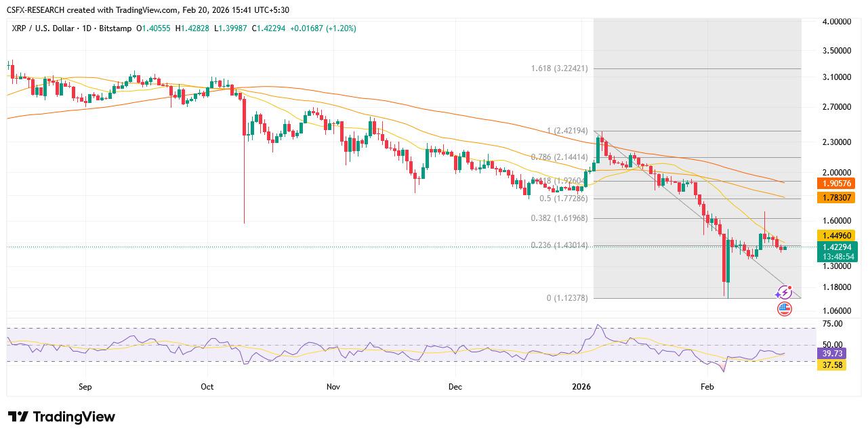Screen dimensions: 868x437
Task: Click the Feb label on the time axis
Action: click(x=707, y=386)
